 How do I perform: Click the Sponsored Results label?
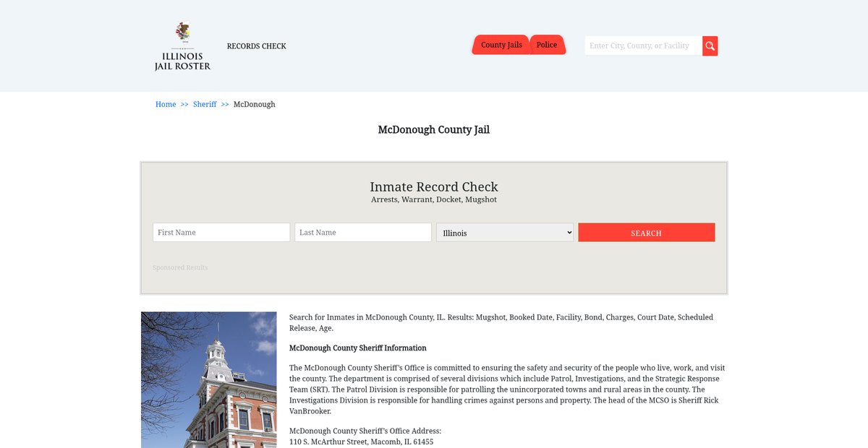point(180,267)
